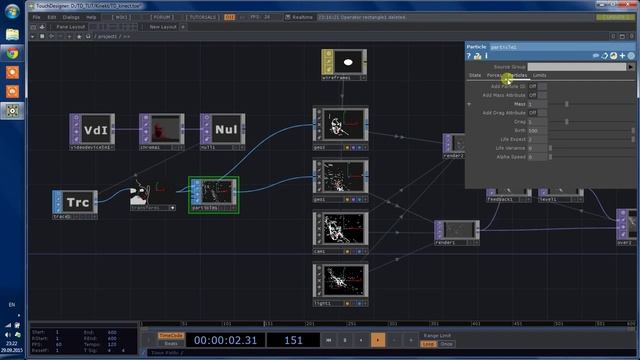640x360 pixels.
Task: Switch to the Limits parameter tab
Action: (539, 76)
